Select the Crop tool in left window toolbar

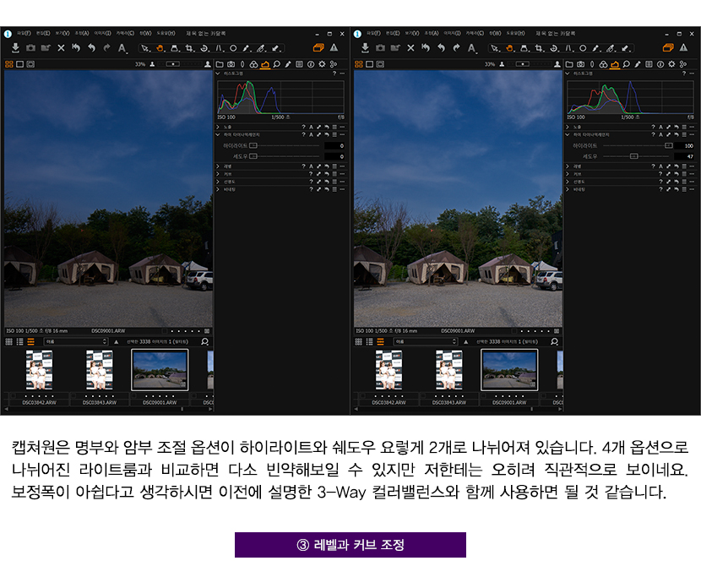tap(189, 48)
